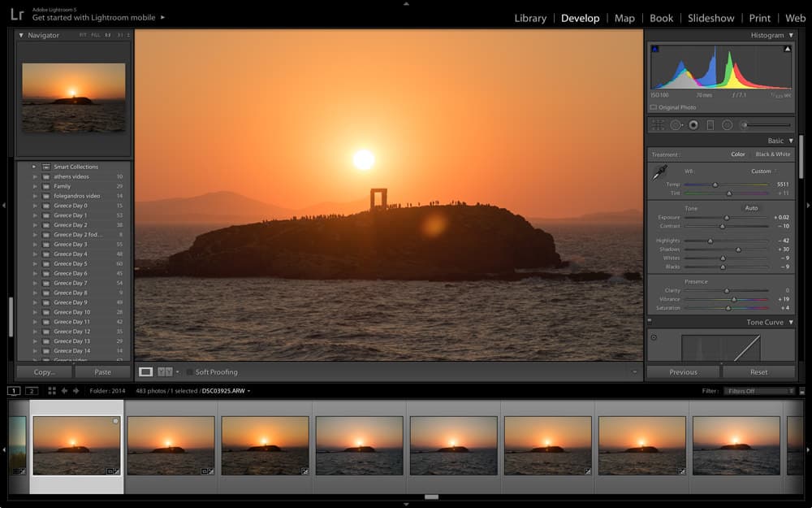Select the Red Eye Correction tool
Viewport: 812px width, 508px height.
click(693, 125)
